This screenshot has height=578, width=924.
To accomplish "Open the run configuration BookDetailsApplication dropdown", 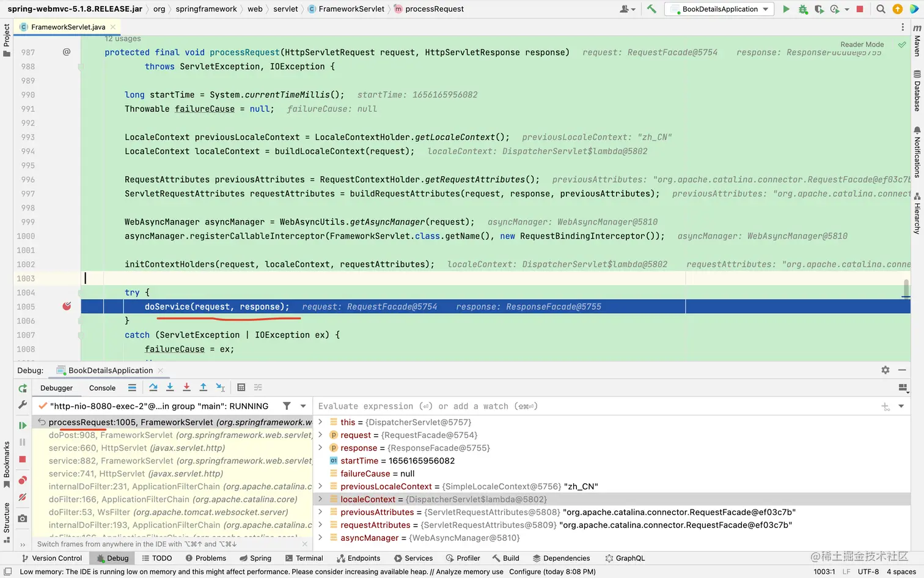I will (x=719, y=9).
